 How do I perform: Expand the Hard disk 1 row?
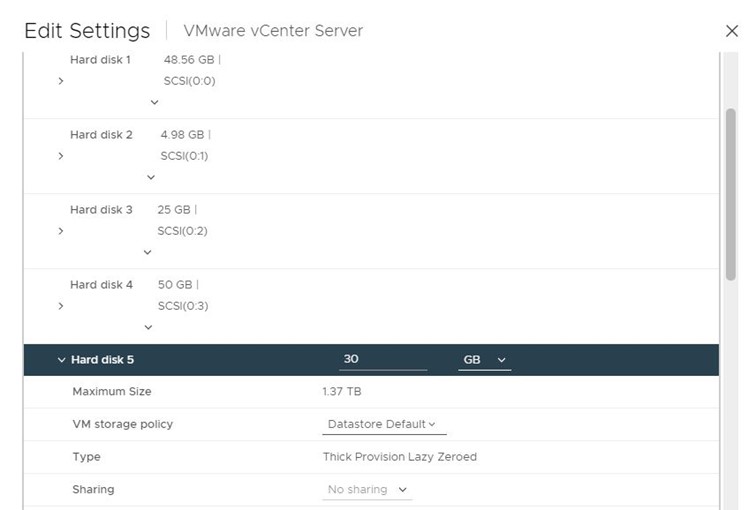(61, 81)
